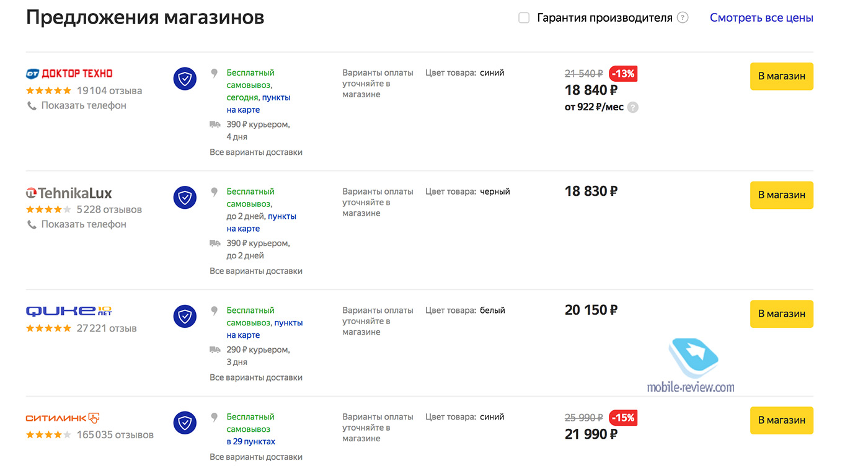Open the Доктор Техно store logo
This screenshot has width=868, height=466.
tap(69, 74)
